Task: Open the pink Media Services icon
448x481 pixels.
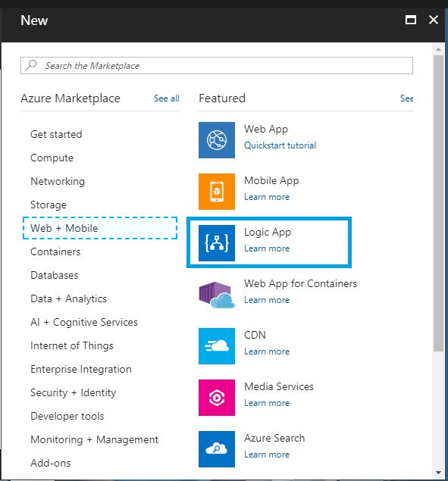Action: pos(217,398)
